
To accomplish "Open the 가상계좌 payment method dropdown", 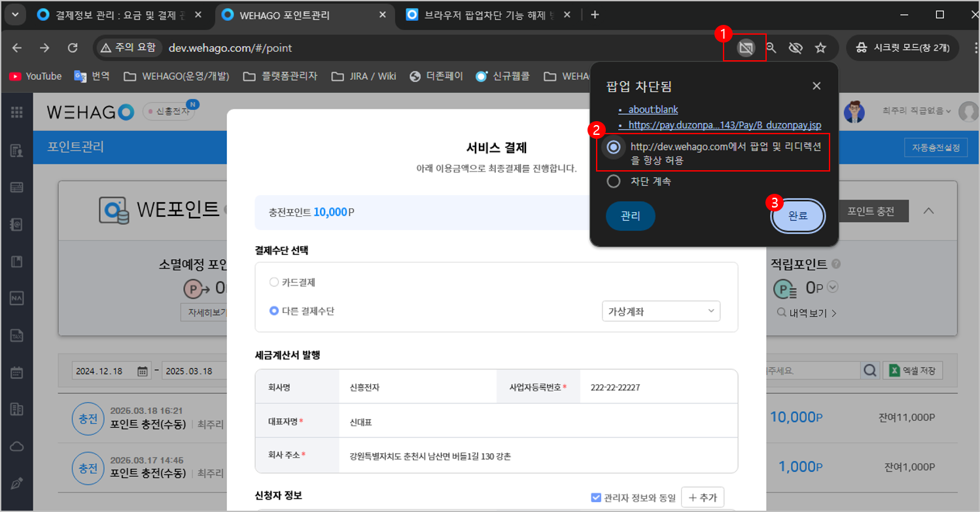I will pyautogui.click(x=661, y=311).
